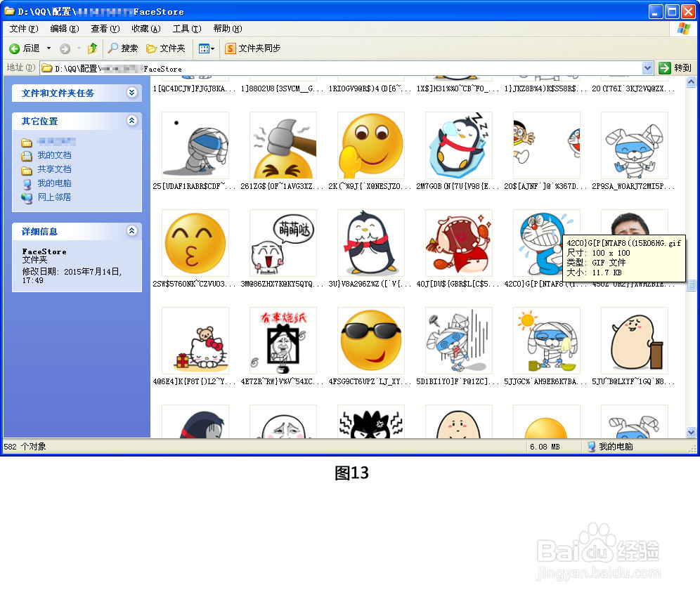Click file name 1]8802U8{3SVCM__G...

point(282,88)
